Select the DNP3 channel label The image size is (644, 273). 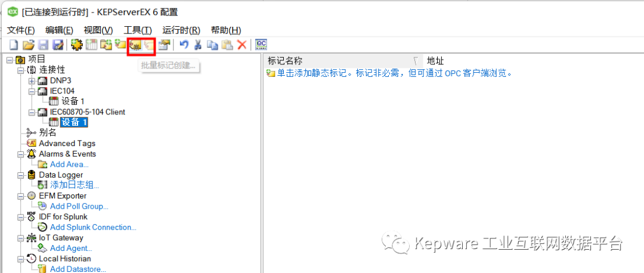(x=60, y=81)
